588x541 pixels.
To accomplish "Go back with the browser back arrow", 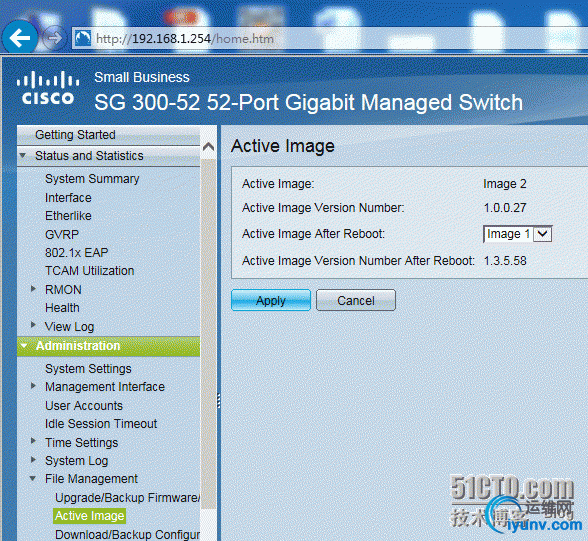I will (20, 38).
